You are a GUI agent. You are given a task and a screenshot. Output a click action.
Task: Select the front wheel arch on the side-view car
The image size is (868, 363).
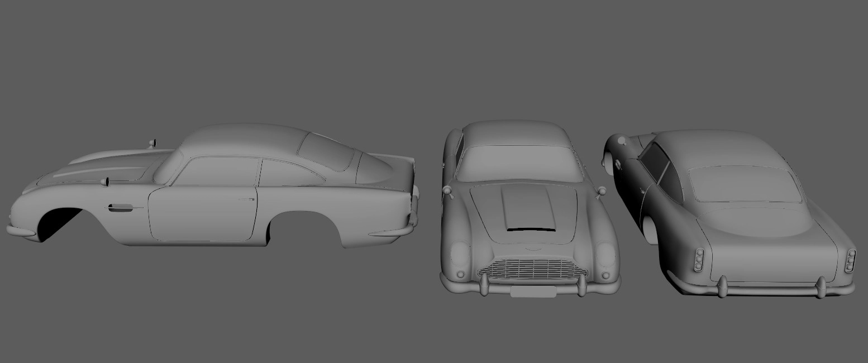click(61, 222)
